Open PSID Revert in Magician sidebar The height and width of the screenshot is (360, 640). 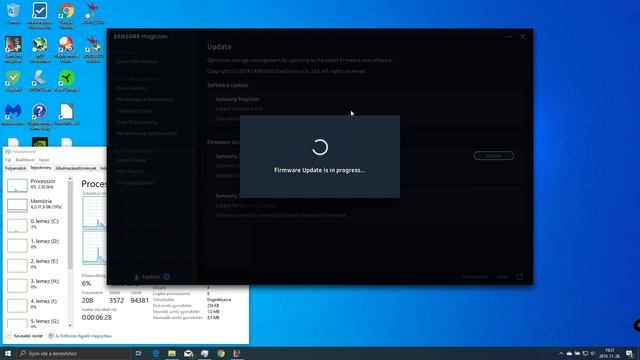(130, 171)
